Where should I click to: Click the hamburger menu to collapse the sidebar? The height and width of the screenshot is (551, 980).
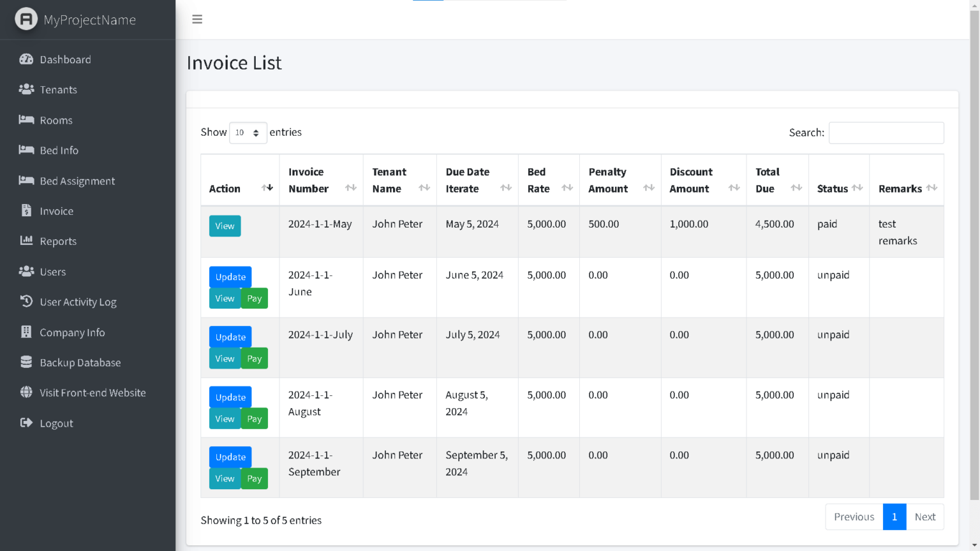(197, 19)
